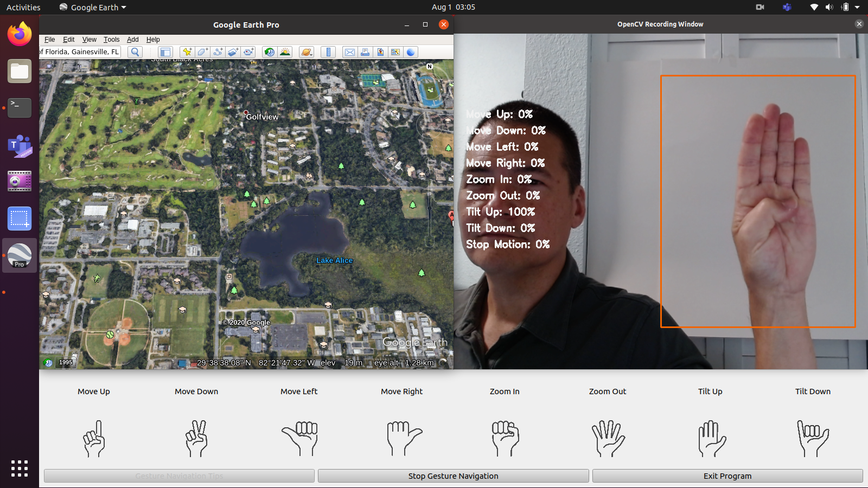
Task: Click the screen recording camera indicator in top bar
Action: 760,7
